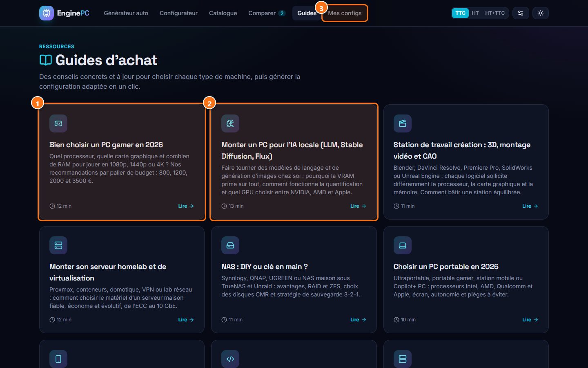This screenshot has width=588, height=368.
Task: Click Lire on the IA locale guide
Action: 358,206
